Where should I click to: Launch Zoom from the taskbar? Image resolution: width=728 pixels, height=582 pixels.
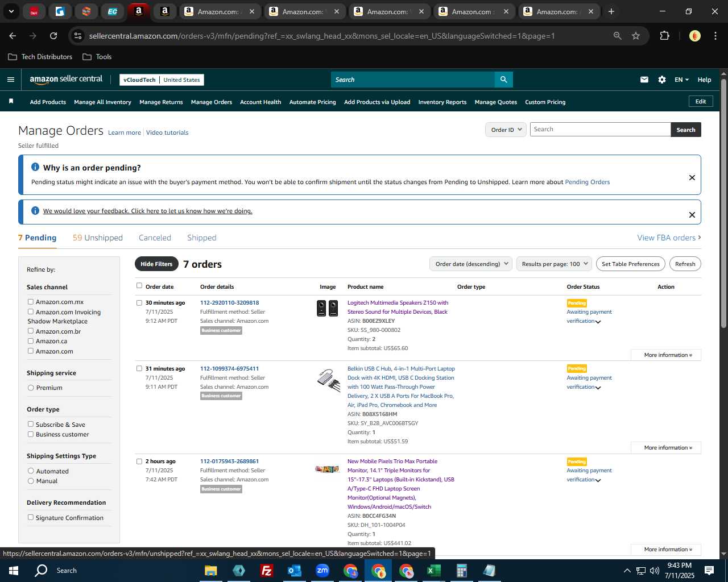pos(322,571)
